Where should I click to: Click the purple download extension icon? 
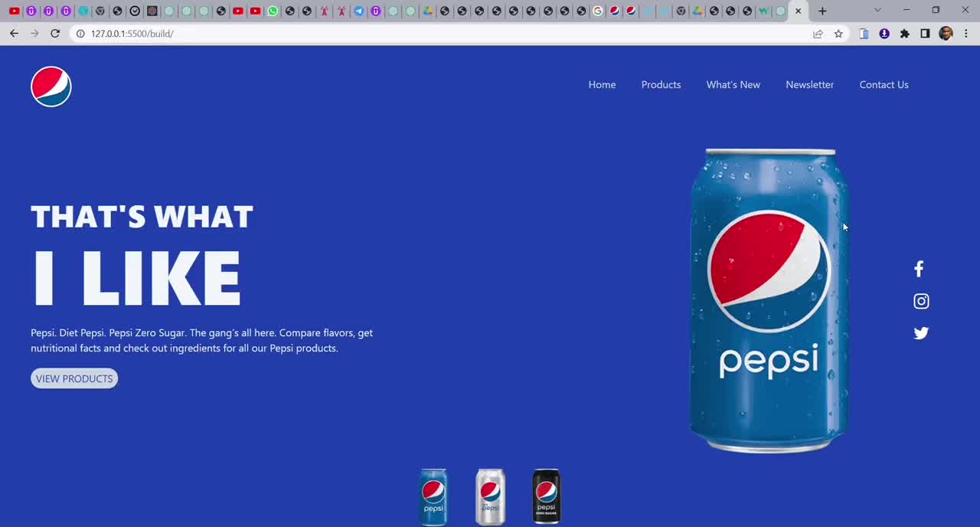click(884, 34)
